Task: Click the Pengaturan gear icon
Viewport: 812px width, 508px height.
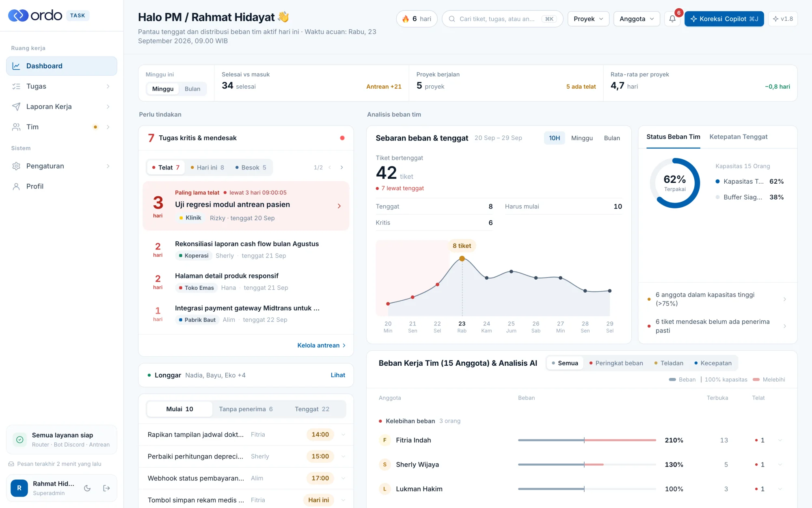Action: point(16,166)
